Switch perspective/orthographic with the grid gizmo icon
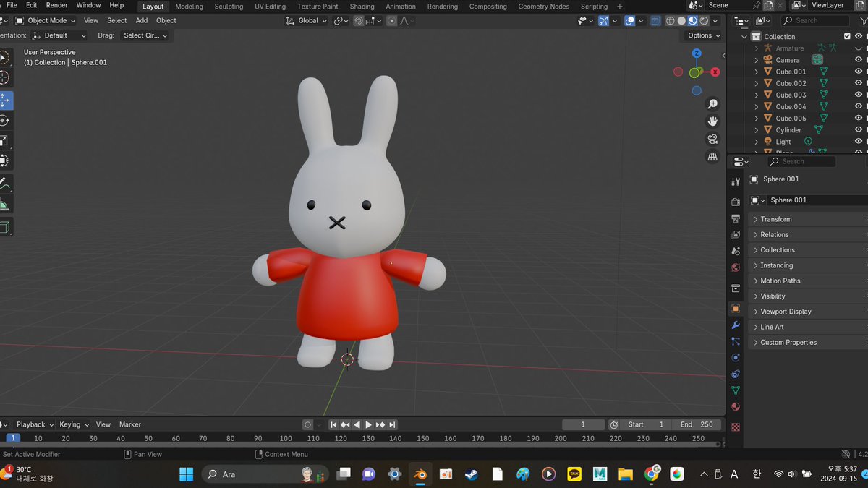The image size is (868, 488). pos(712,156)
